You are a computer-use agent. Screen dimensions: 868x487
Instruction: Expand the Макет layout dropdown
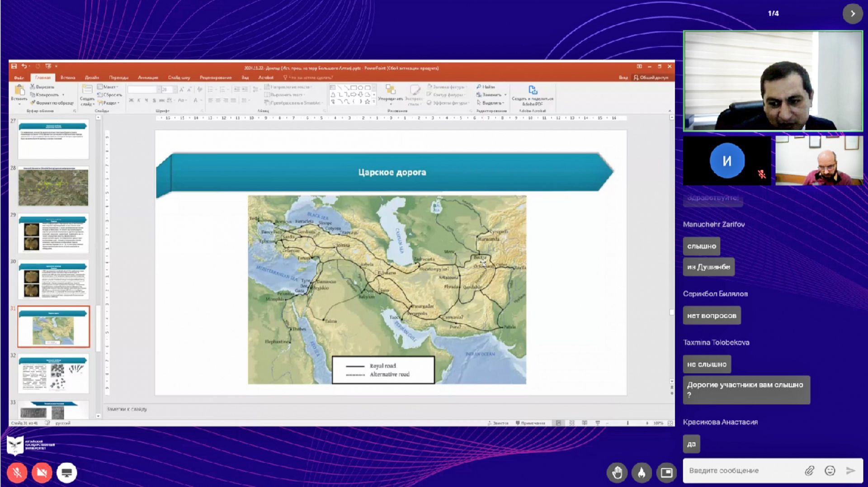pyautogui.click(x=108, y=87)
